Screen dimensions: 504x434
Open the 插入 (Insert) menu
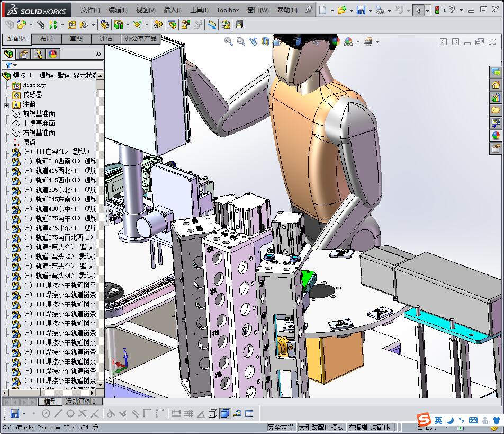[173, 10]
